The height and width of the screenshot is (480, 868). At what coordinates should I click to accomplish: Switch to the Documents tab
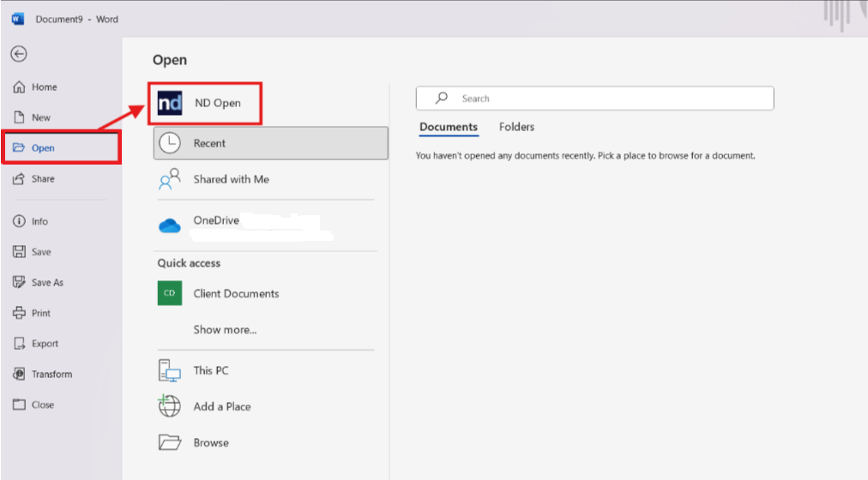[449, 127]
